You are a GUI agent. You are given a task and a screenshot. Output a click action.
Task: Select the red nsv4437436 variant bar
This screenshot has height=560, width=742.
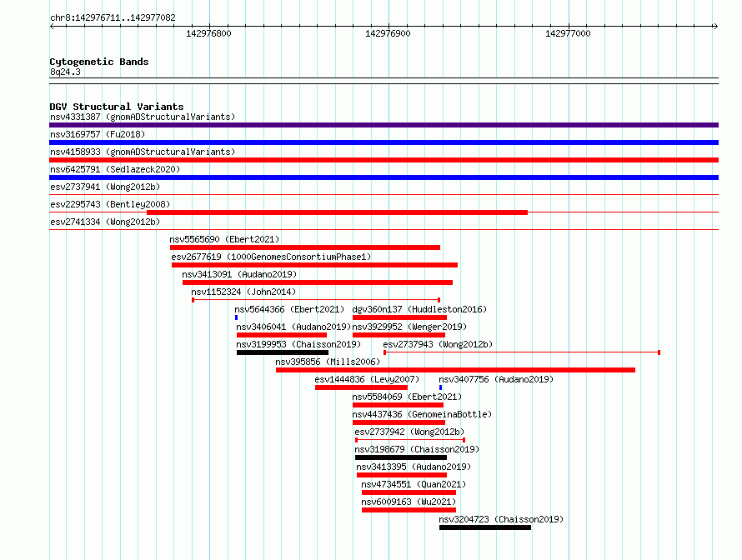tap(399, 422)
